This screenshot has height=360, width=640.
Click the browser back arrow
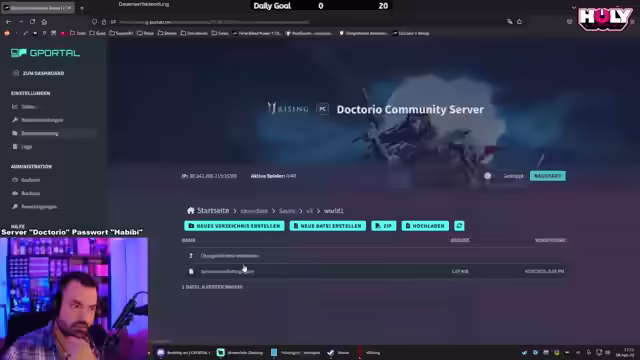click(x=9, y=22)
